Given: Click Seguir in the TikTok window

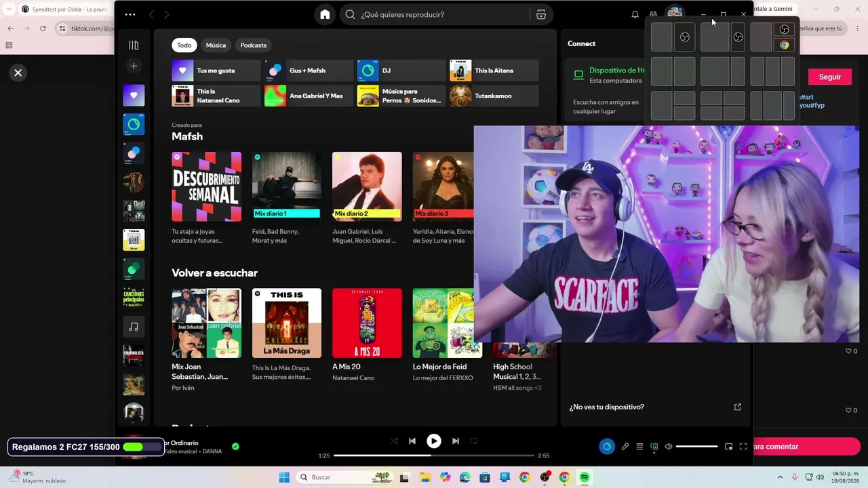Looking at the screenshot, I should [x=829, y=77].
